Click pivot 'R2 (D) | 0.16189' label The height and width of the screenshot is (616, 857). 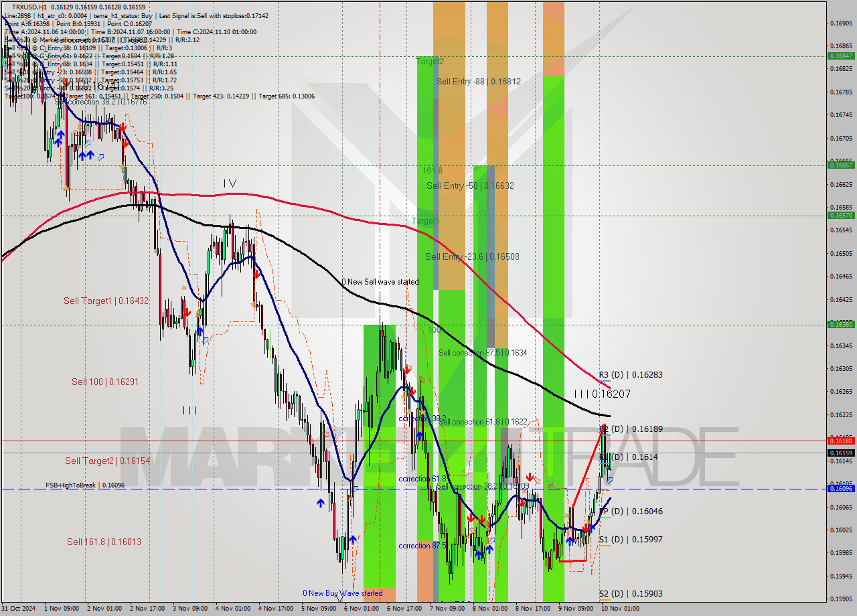click(x=631, y=429)
